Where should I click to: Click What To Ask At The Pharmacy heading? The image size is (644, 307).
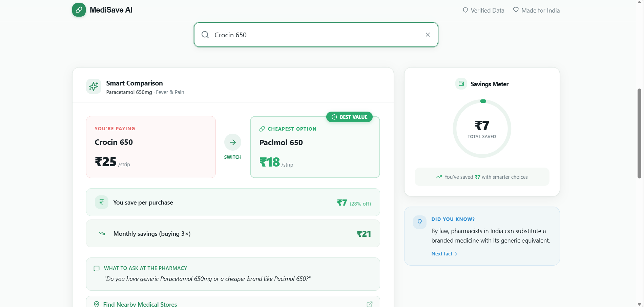click(145, 268)
